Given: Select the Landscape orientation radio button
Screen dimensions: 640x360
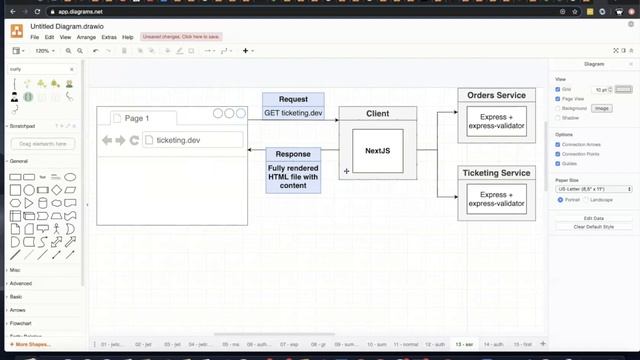Looking at the screenshot, I should [586, 200].
